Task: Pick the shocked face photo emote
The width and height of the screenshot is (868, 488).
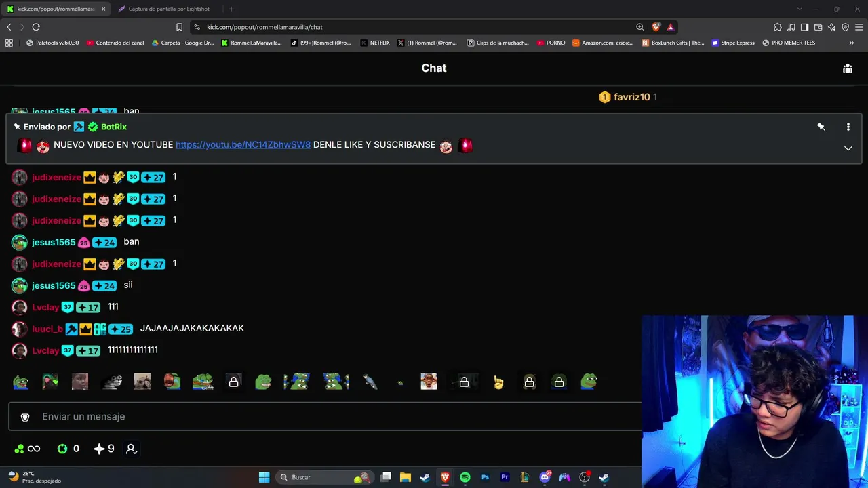Action: (x=429, y=382)
